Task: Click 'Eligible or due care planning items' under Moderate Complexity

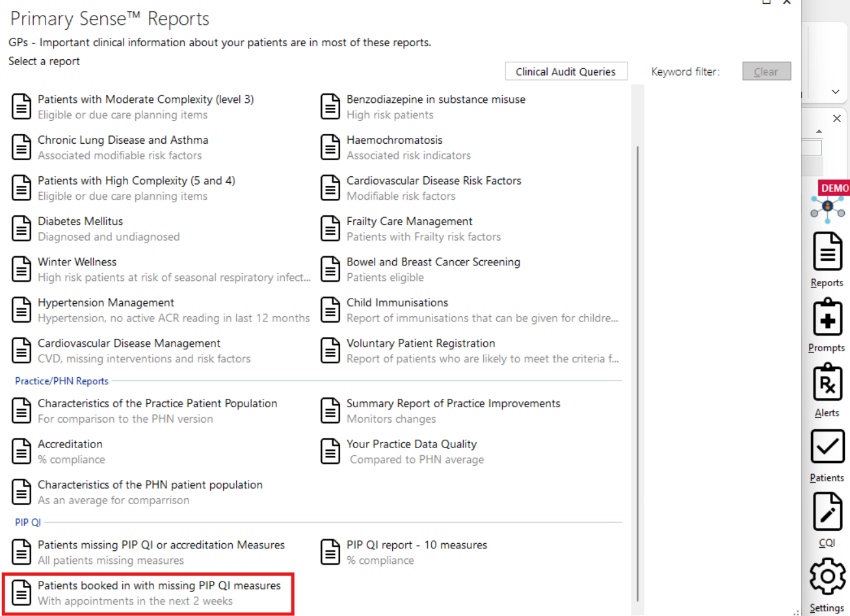Action: pos(122,115)
